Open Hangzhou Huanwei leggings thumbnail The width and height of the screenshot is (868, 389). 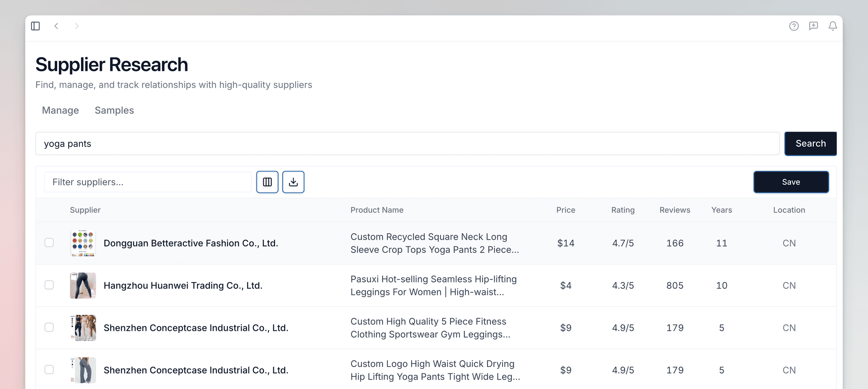pos(83,285)
